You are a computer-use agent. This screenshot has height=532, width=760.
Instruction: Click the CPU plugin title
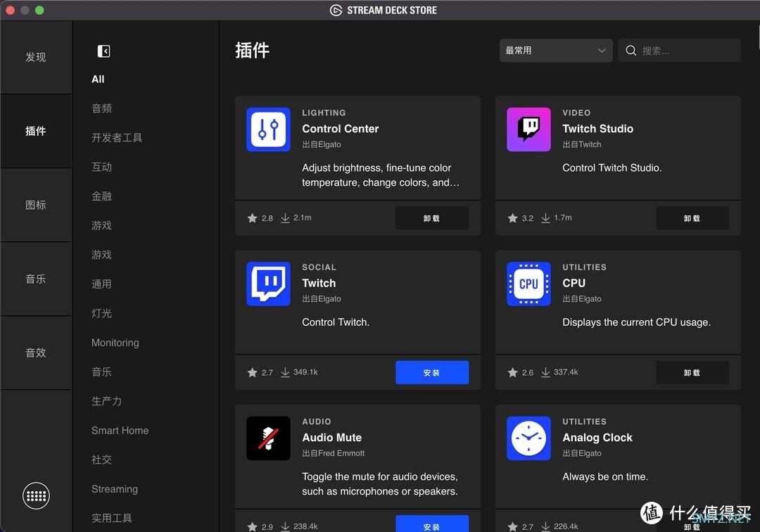tap(574, 283)
